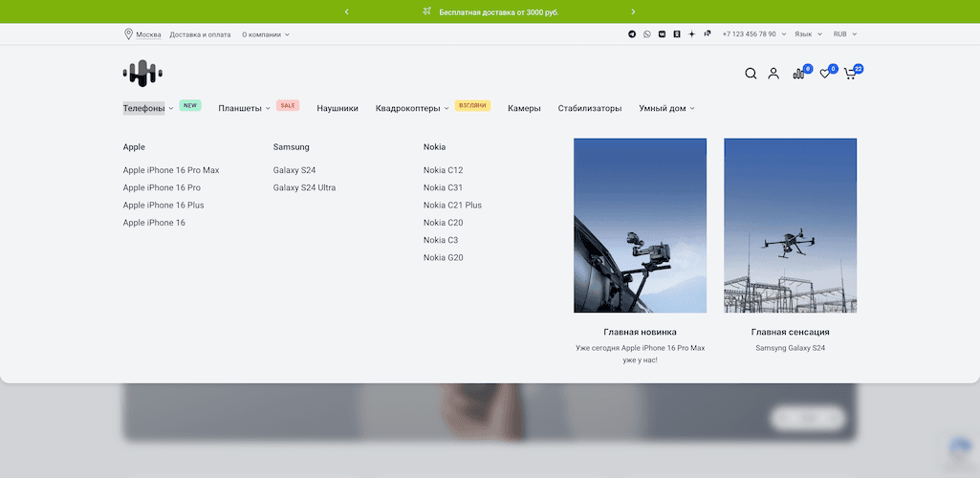Select the Наушники menu item

(338, 108)
